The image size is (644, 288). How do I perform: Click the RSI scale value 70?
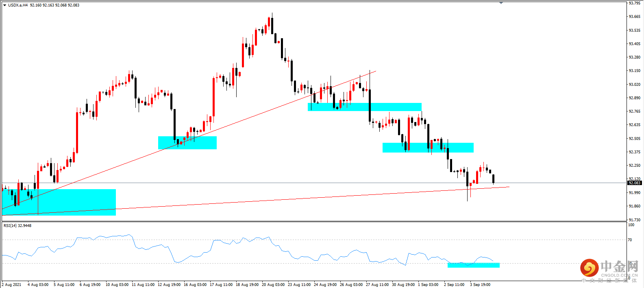coord(630,240)
